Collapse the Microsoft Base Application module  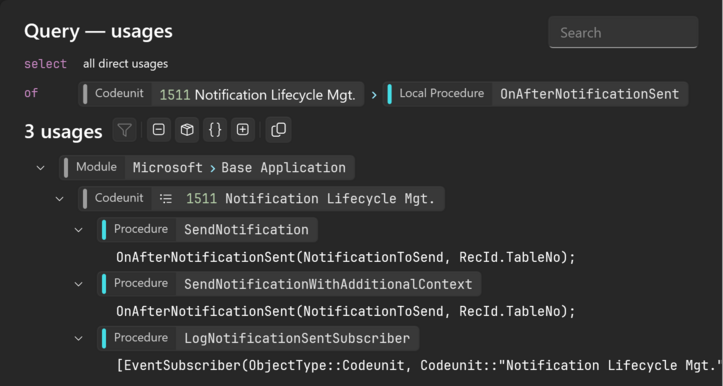point(41,167)
